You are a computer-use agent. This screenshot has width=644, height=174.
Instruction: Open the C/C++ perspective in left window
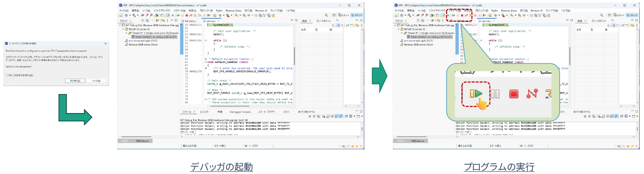pyautogui.click(x=343, y=15)
